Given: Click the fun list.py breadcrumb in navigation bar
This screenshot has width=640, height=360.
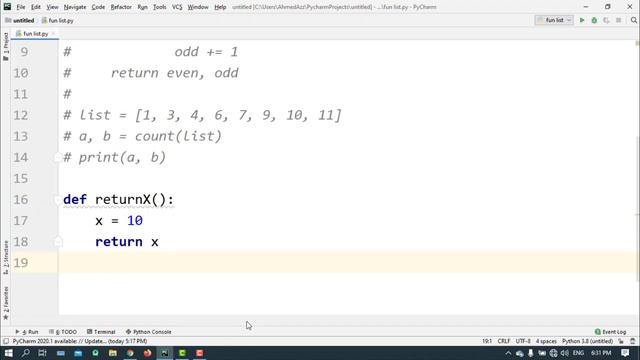Looking at the screenshot, I should click(x=58, y=20).
